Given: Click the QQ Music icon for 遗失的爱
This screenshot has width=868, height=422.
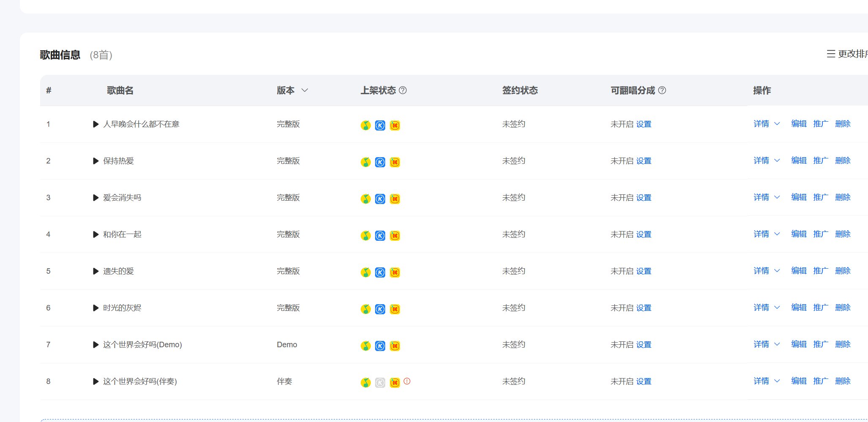Looking at the screenshot, I should 365,272.
